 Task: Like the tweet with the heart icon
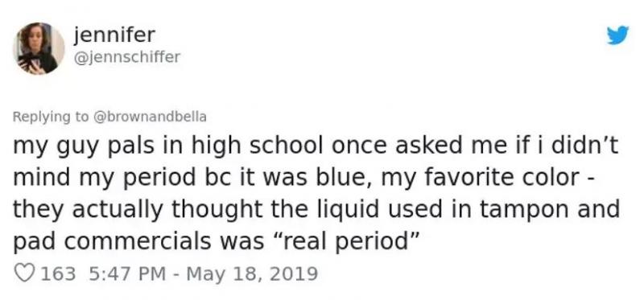click(24, 273)
